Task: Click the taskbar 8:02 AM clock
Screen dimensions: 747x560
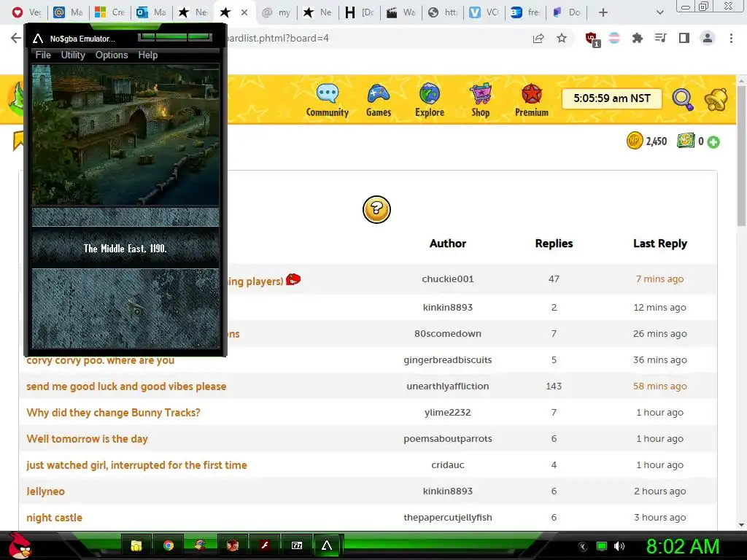Action: [x=682, y=546]
